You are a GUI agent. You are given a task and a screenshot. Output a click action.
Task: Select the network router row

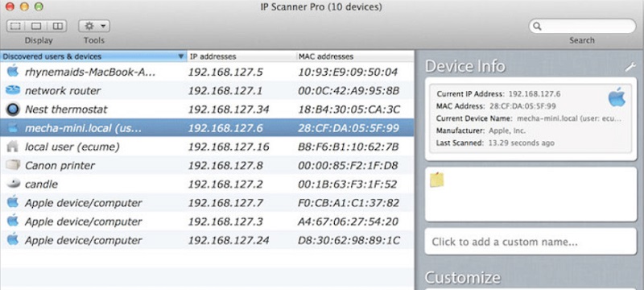point(207,90)
